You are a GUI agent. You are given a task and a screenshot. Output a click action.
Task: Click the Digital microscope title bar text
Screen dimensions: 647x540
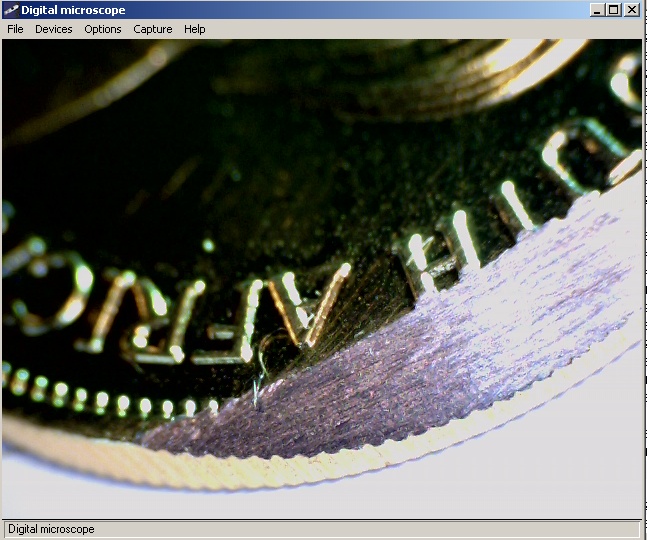coord(74,10)
